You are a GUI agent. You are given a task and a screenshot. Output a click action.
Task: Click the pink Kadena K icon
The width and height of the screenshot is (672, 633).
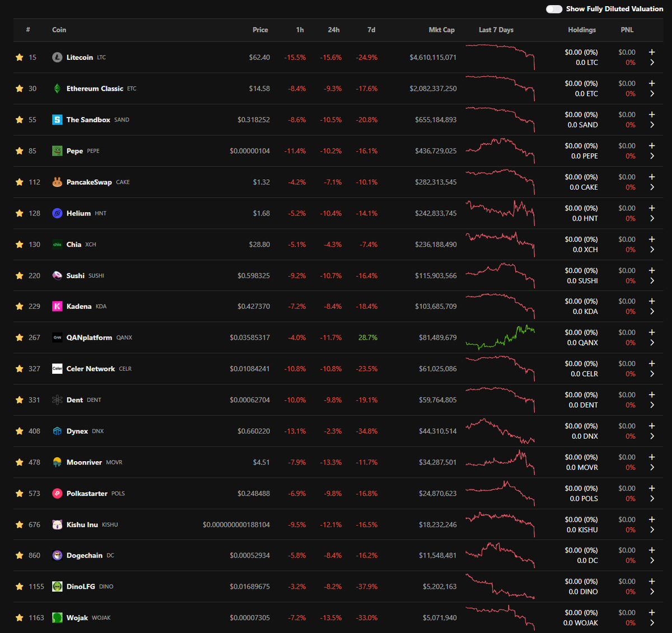pos(57,306)
